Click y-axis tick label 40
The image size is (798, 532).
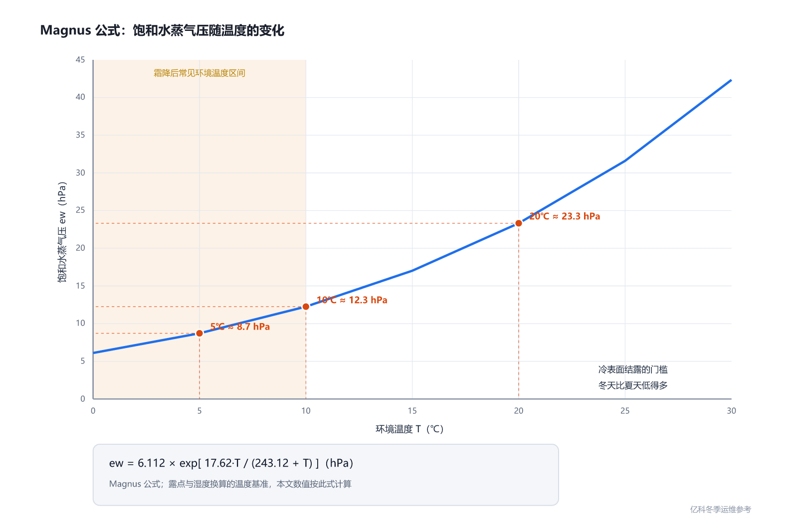pyautogui.click(x=80, y=97)
